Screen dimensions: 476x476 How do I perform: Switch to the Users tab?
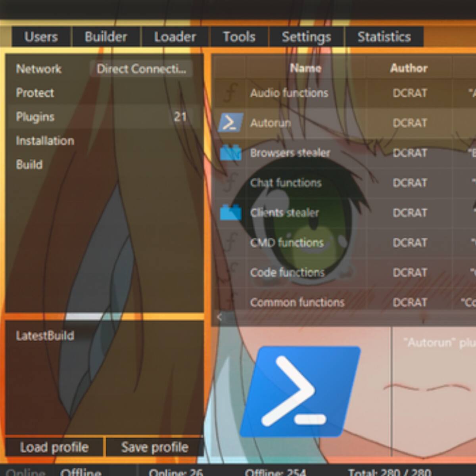(x=41, y=37)
